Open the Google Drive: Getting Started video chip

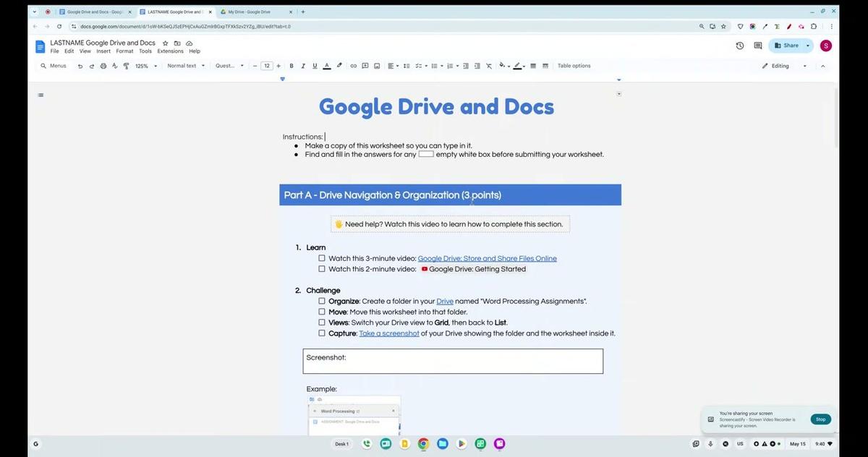[474, 269]
